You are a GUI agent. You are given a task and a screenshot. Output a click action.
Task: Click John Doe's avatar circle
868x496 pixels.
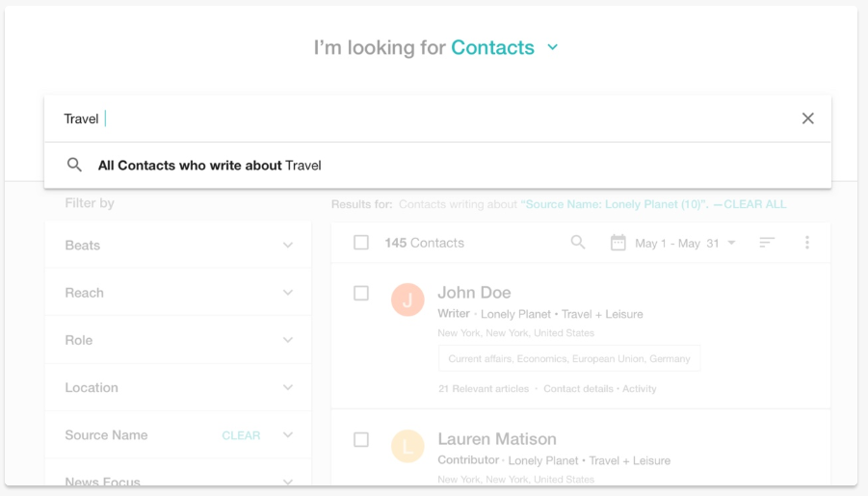pos(408,300)
